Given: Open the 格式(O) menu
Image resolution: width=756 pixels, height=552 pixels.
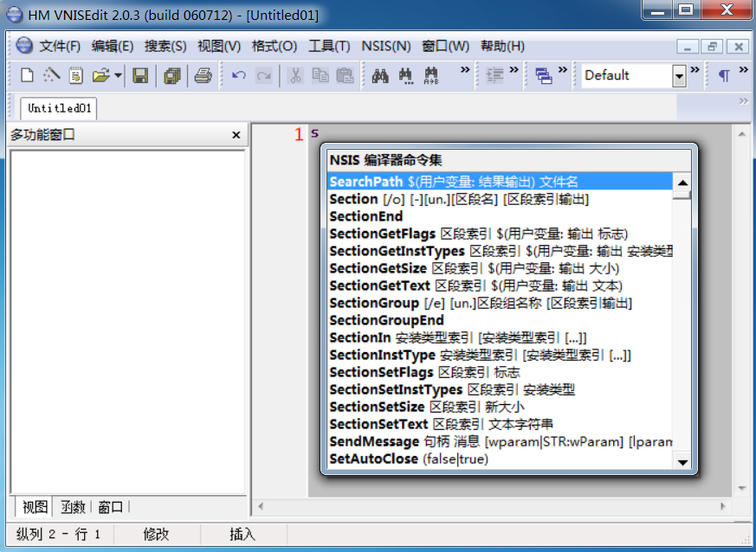Looking at the screenshot, I should coord(275,46).
